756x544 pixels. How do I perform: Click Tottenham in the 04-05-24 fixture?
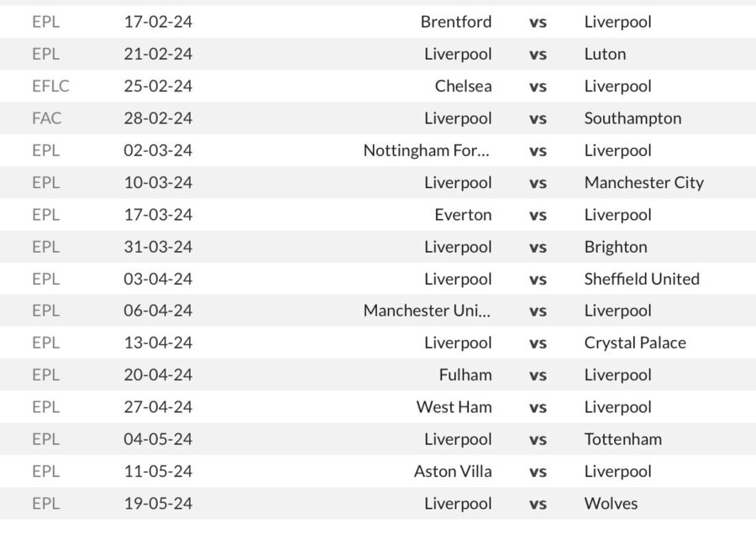tap(623, 439)
